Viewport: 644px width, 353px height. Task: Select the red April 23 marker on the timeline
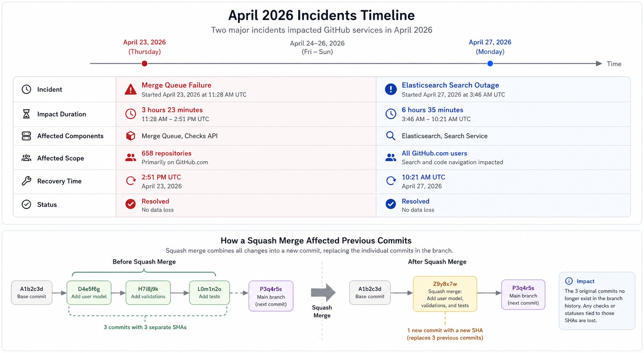[x=145, y=64]
